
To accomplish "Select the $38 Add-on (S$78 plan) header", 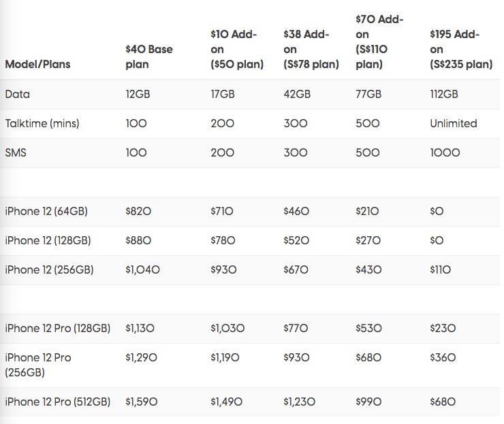I will click(x=311, y=49).
